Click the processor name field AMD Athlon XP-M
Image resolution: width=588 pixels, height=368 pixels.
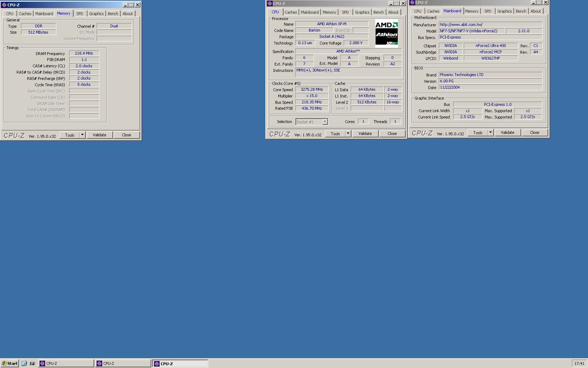(332, 24)
